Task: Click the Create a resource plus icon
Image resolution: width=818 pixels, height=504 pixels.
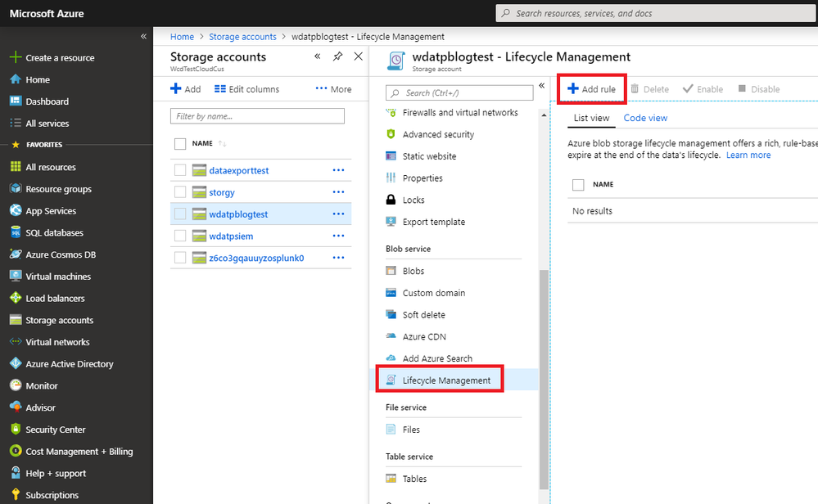Action: pos(16,57)
